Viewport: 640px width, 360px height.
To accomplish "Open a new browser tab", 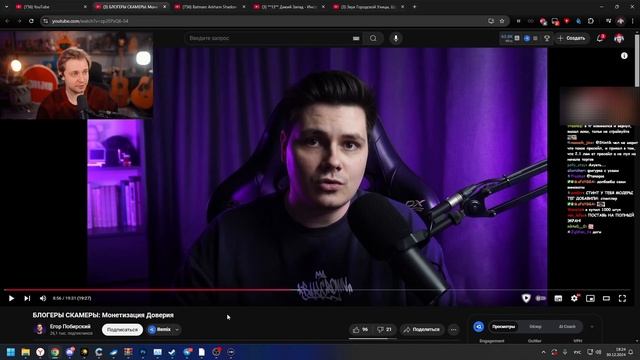I will [414, 7].
